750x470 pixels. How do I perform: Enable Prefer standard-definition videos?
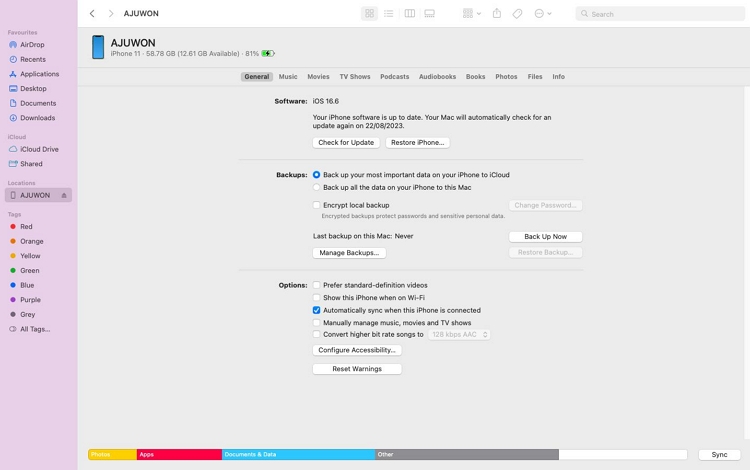tap(316, 285)
